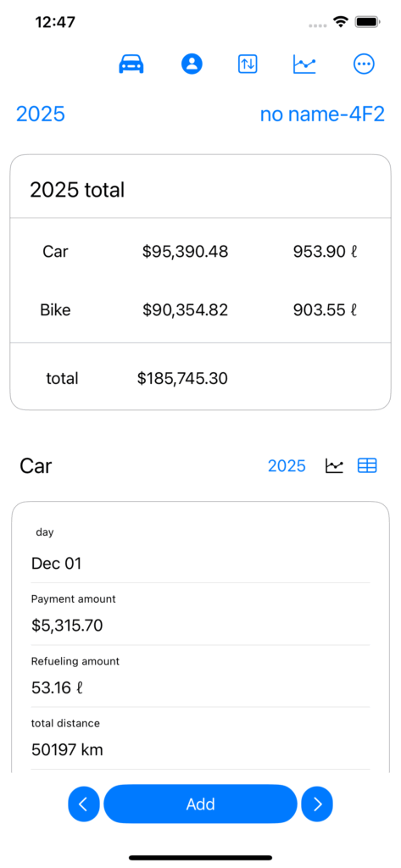Viewport: 401px width, 868px height.
Task: Select the Bike row in 2025 total
Action: [200, 310]
